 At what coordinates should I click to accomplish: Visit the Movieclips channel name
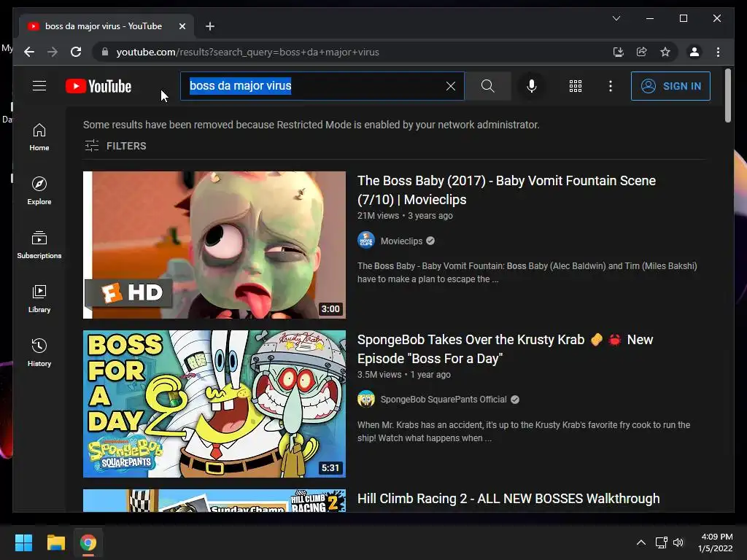401,241
